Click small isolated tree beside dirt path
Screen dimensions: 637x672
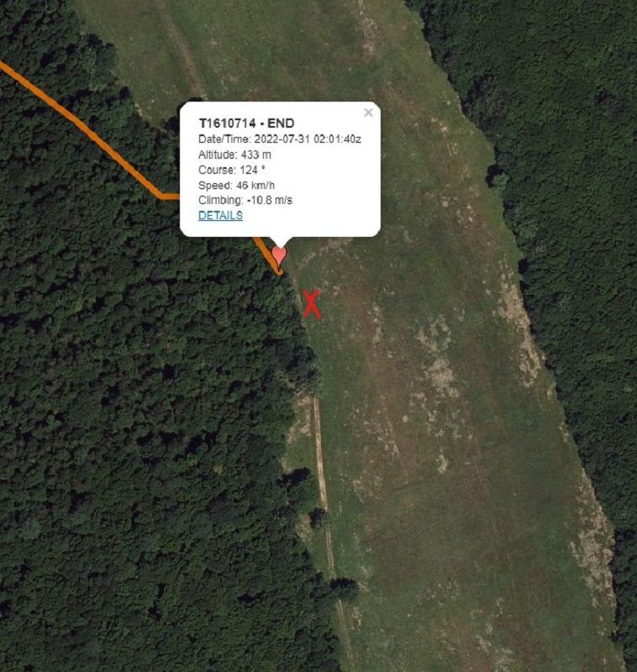coord(318,517)
